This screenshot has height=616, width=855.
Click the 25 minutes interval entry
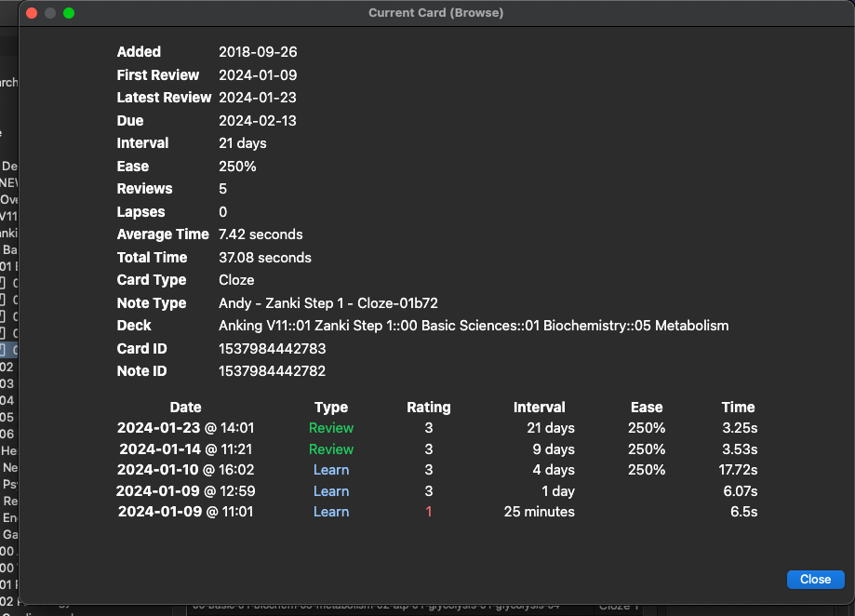pos(539,512)
